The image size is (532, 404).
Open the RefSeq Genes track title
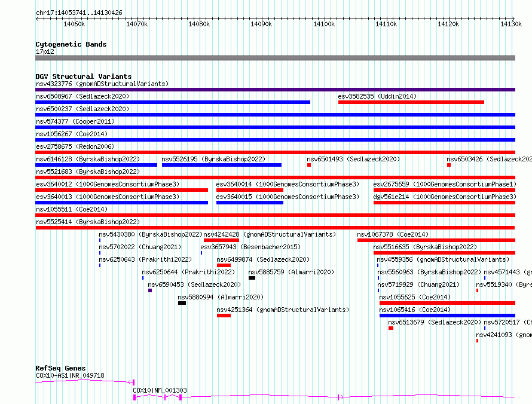coord(60,368)
